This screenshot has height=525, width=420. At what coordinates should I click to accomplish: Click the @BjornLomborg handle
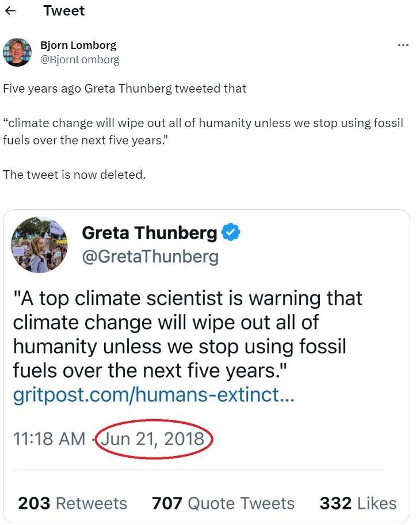point(79,59)
